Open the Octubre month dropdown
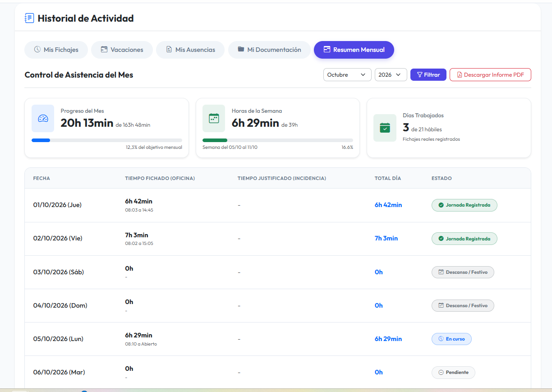The width and height of the screenshot is (552, 392). 347,75
